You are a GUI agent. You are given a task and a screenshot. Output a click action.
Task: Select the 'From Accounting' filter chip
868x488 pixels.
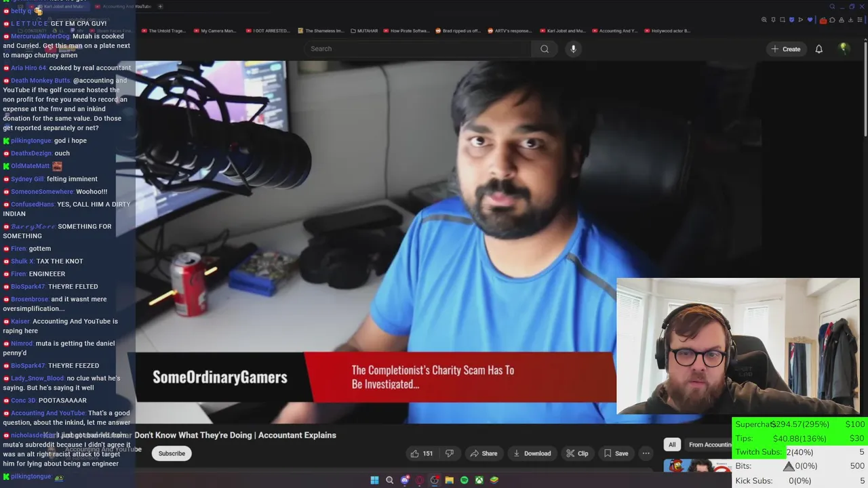click(x=707, y=445)
